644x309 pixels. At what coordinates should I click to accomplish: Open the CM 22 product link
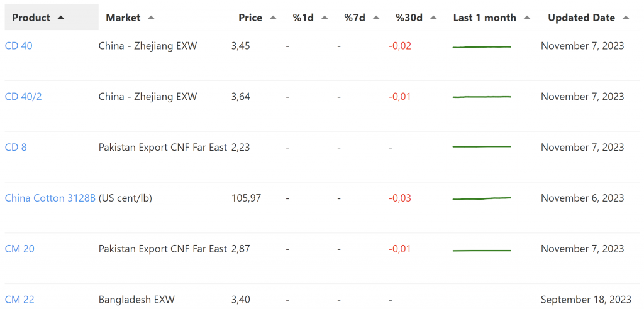(x=19, y=300)
